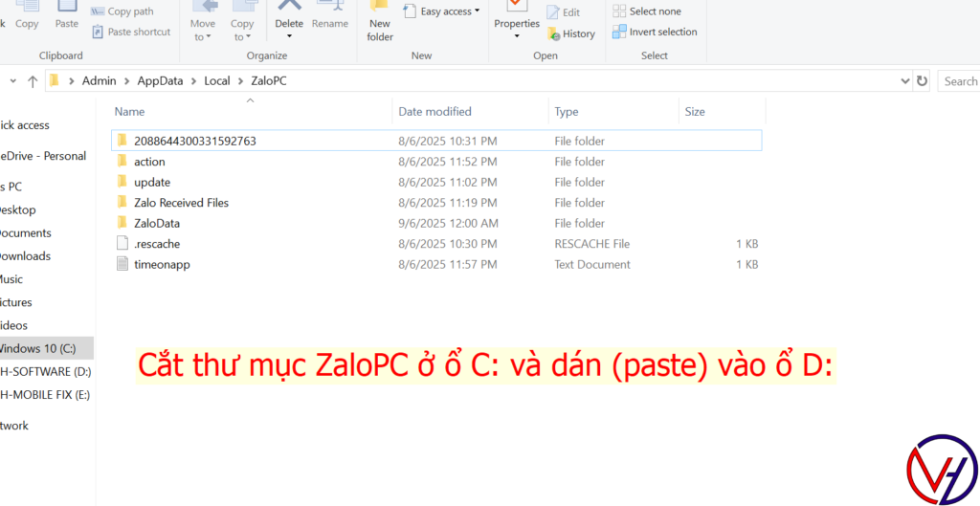980x506 pixels.
Task: Click the Search input field
Action: [x=959, y=81]
